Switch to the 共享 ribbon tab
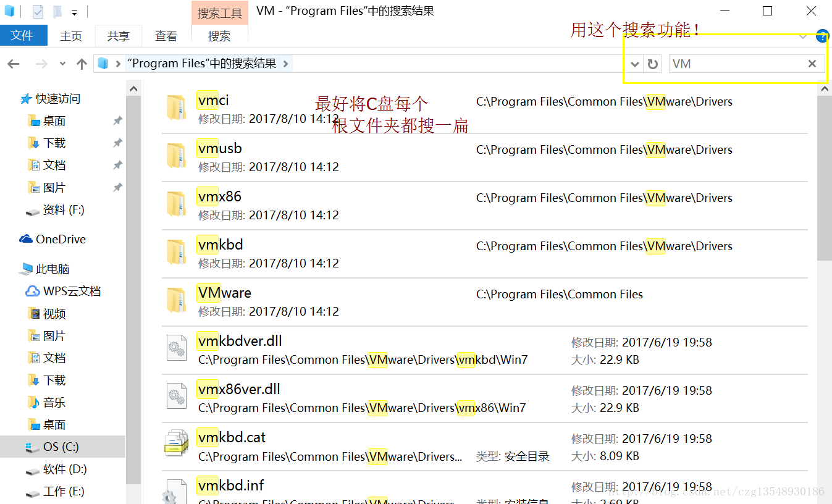832x504 pixels. 119,36
